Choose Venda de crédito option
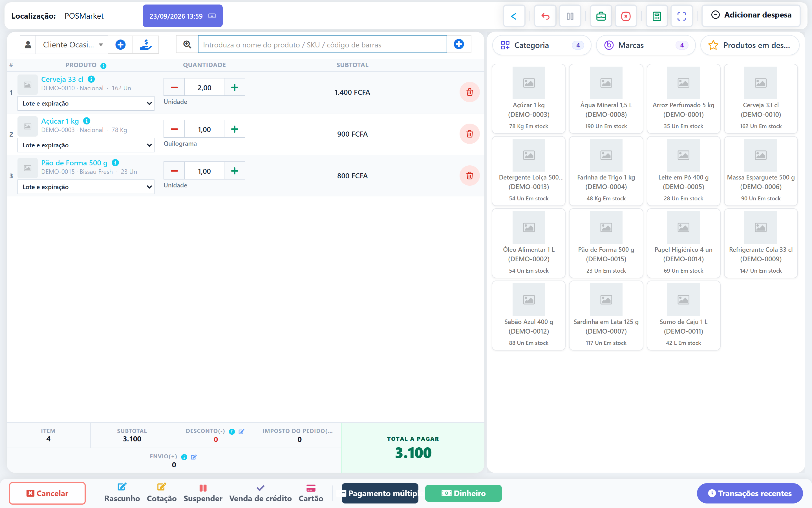Viewport: 812px width, 508px height. coord(261,493)
